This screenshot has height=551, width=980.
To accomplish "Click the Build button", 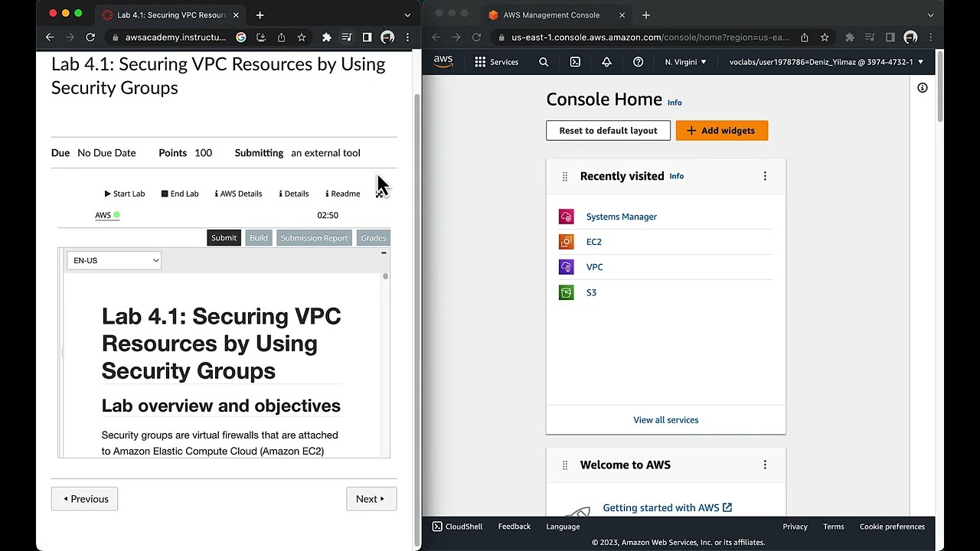I will click(x=259, y=238).
